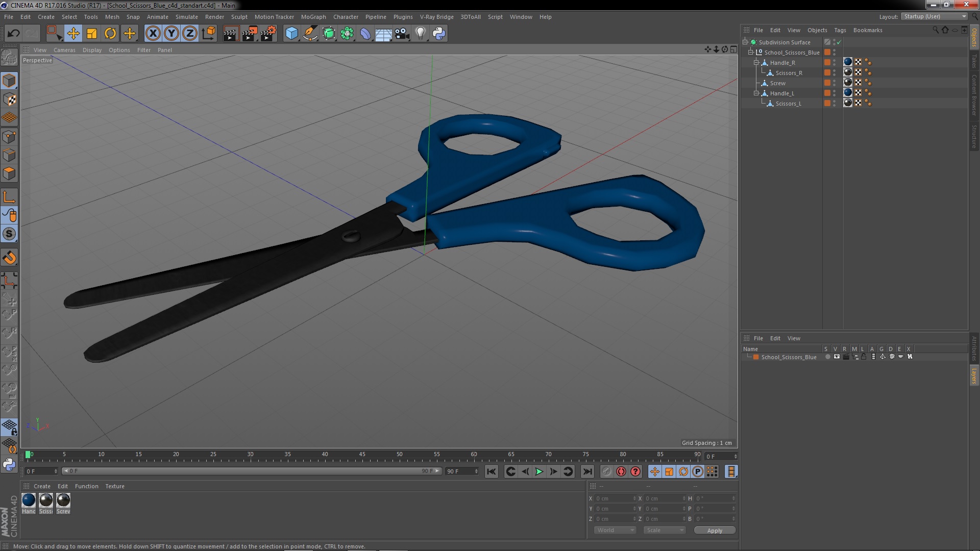Open the Scale mode dropdown

[664, 531]
